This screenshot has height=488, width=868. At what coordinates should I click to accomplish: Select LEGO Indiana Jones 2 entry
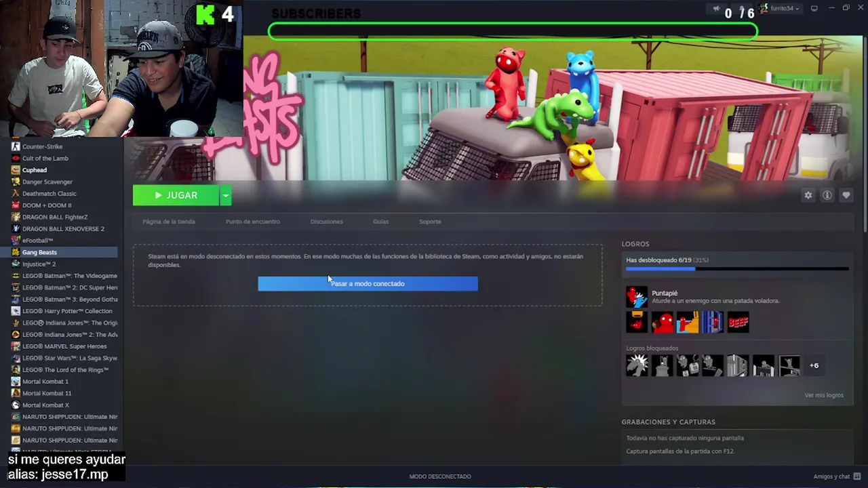point(64,335)
